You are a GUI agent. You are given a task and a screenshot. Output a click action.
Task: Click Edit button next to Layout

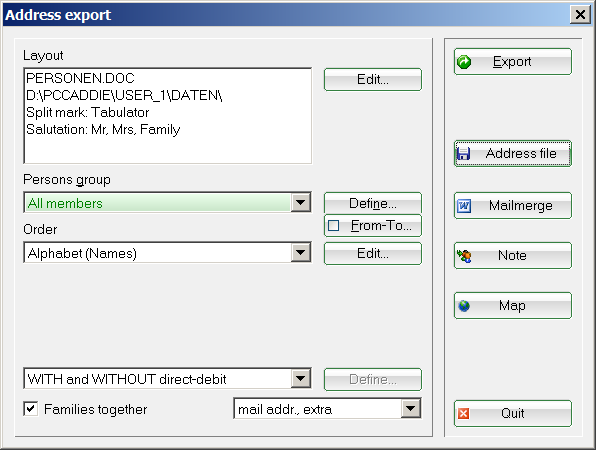click(373, 79)
